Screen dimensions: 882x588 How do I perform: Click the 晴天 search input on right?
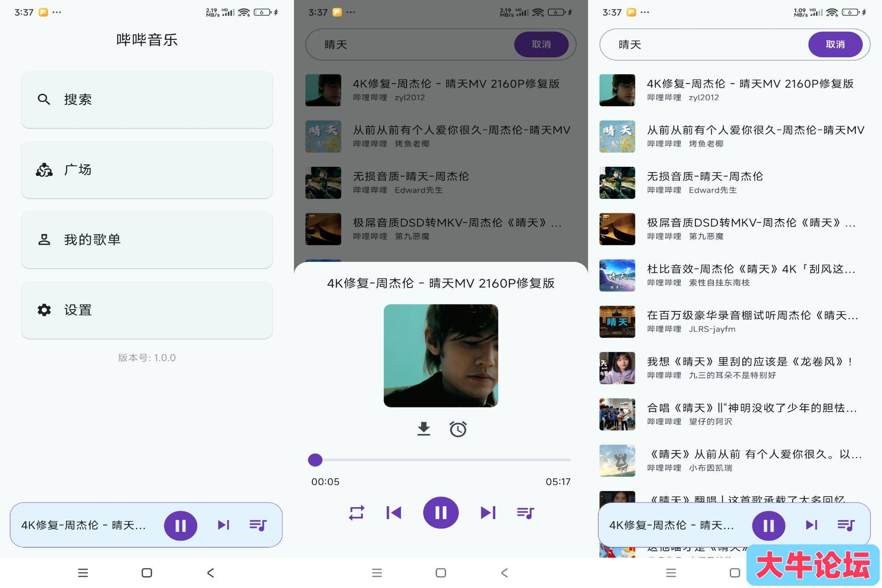click(703, 45)
